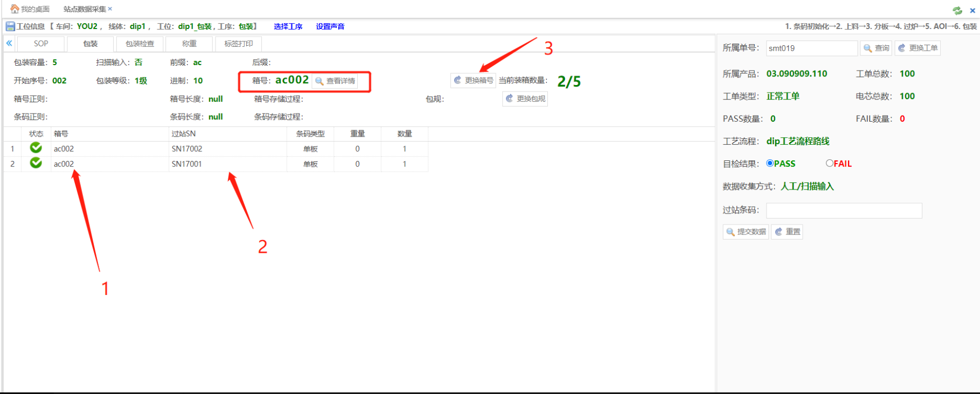Click the 过站条码 input field

[844, 210]
